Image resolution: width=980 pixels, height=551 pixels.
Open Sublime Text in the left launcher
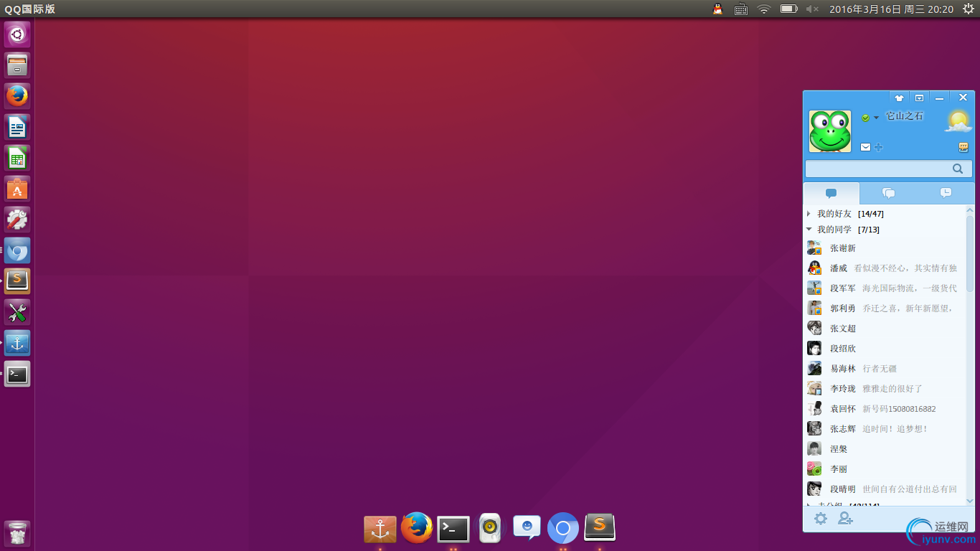coord(17,281)
